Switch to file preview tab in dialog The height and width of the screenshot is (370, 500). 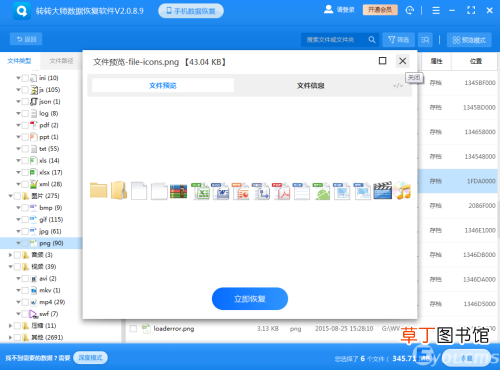click(x=163, y=86)
